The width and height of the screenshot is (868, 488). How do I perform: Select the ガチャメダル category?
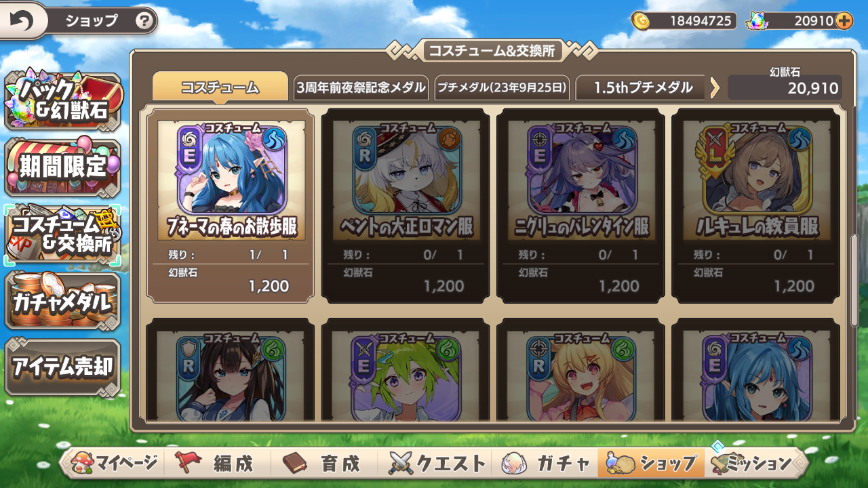(62, 301)
